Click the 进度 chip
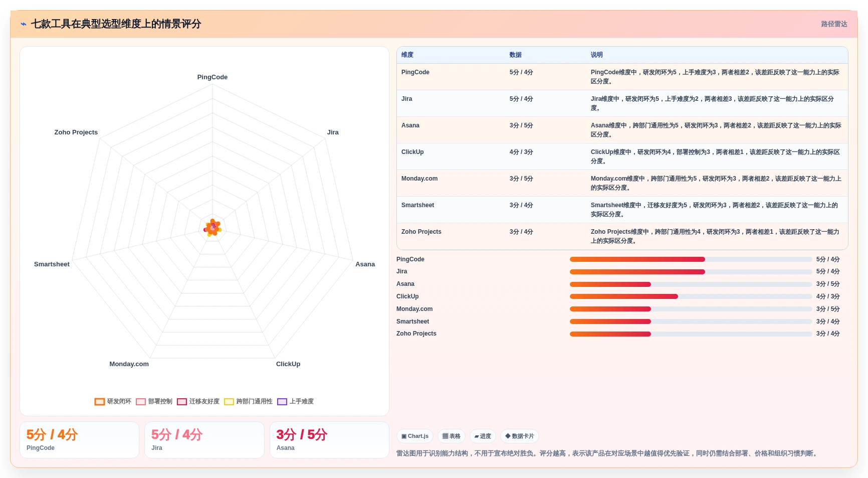This screenshot has width=868, height=478. (483, 436)
